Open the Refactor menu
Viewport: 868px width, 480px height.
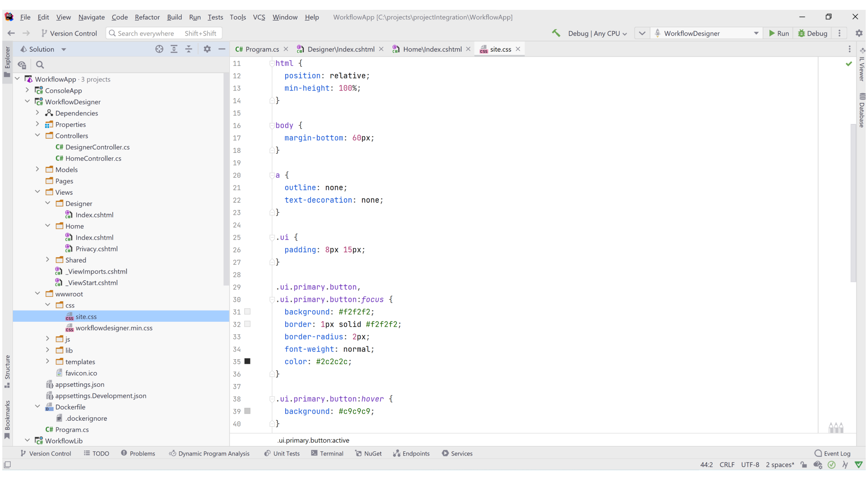click(x=147, y=17)
